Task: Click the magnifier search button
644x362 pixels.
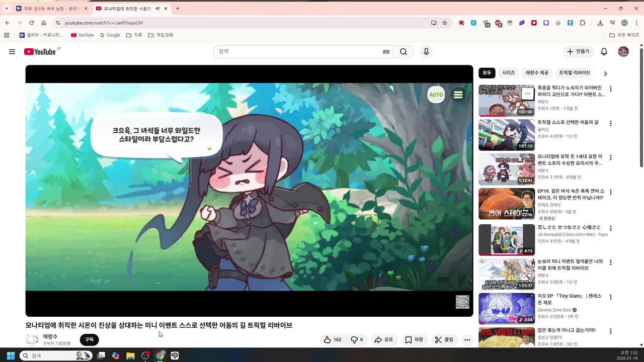Action: pos(404,52)
